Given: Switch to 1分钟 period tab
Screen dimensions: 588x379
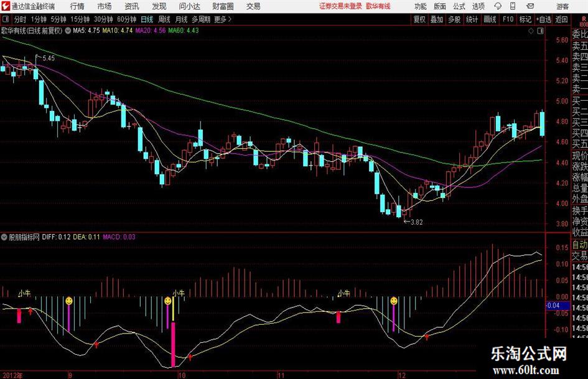Looking at the screenshot, I should coord(38,19).
